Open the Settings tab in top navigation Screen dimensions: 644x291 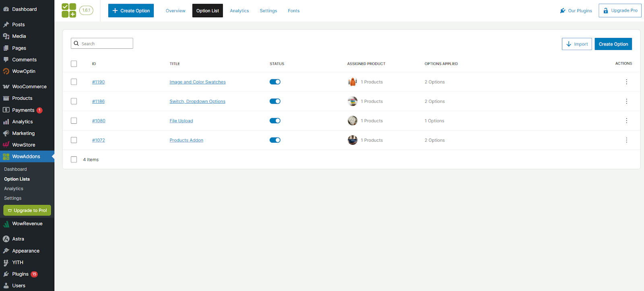[x=268, y=10]
